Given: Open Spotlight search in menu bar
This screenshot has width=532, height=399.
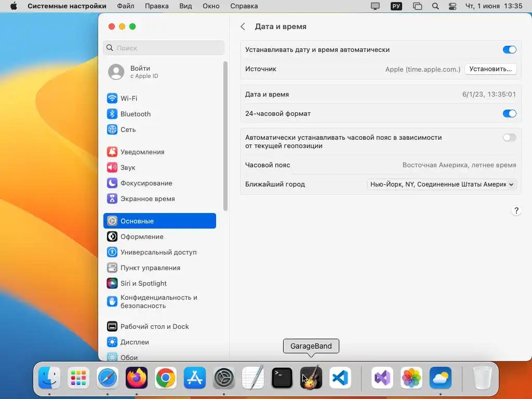Looking at the screenshot, I should (x=435, y=6).
